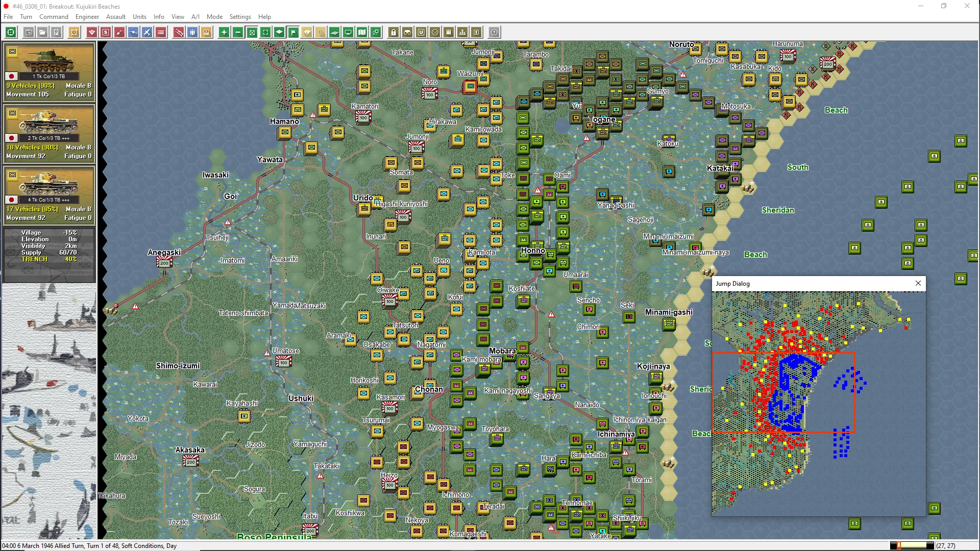This screenshot has width=980, height=551.
Task: Zoom in with the green plus icon
Action: (x=224, y=33)
